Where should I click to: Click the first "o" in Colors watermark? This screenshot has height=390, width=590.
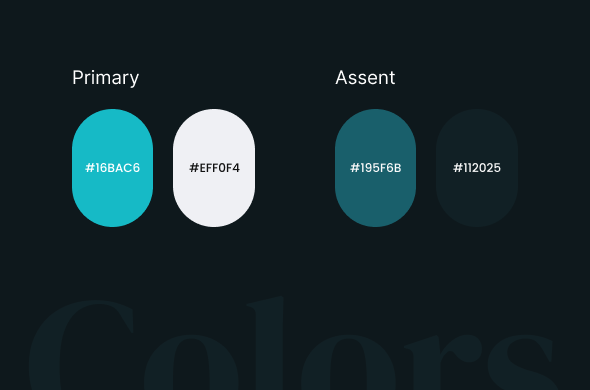[x=191, y=363]
